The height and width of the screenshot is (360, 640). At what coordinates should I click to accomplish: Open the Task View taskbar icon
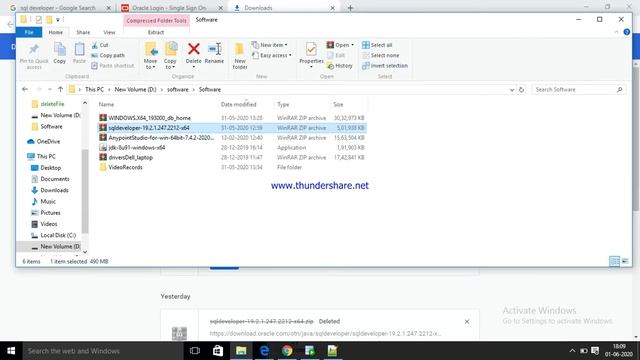tap(195, 351)
